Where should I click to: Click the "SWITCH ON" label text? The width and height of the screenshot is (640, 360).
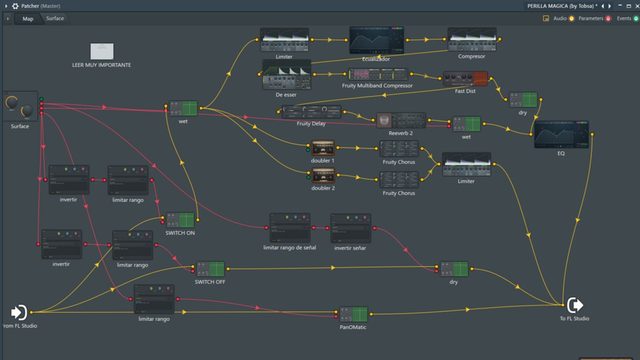point(180,233)
